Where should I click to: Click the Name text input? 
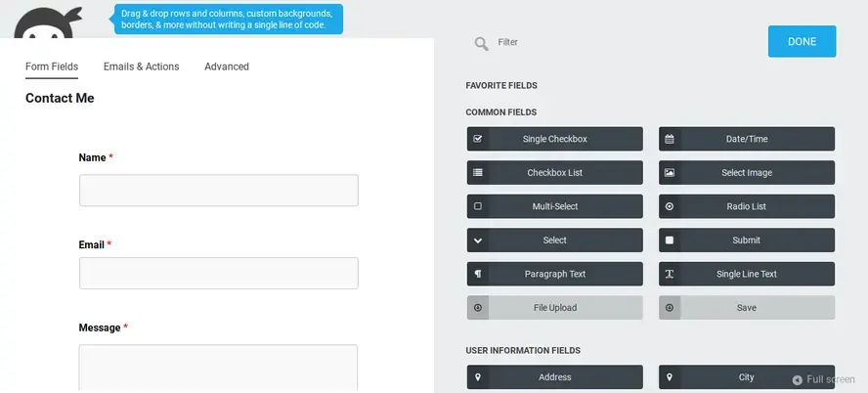218,191
